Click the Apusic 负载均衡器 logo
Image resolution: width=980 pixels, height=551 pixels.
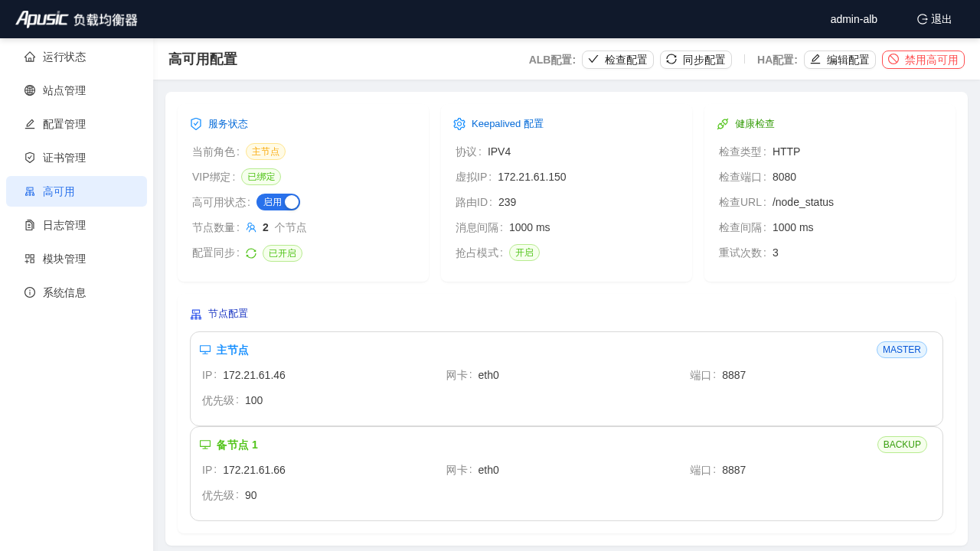[77, 19]
